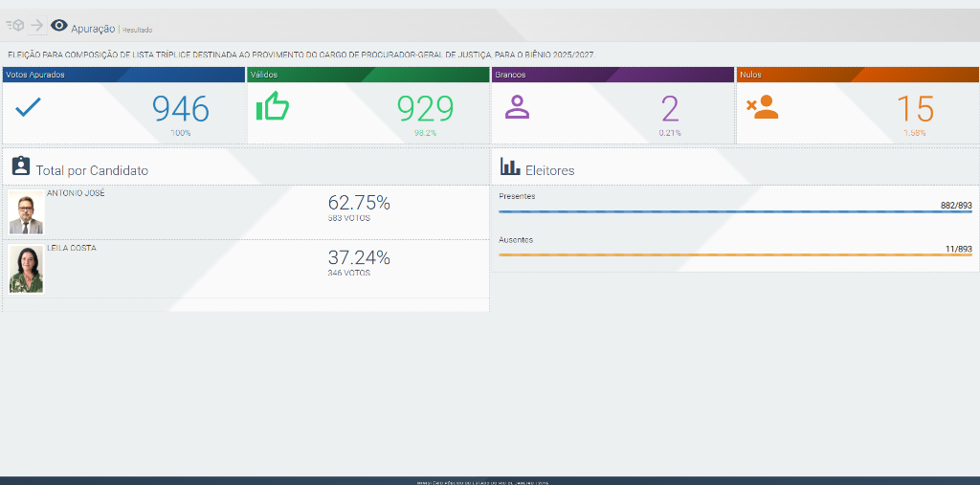Select the Nulos card header

point(857,74)
